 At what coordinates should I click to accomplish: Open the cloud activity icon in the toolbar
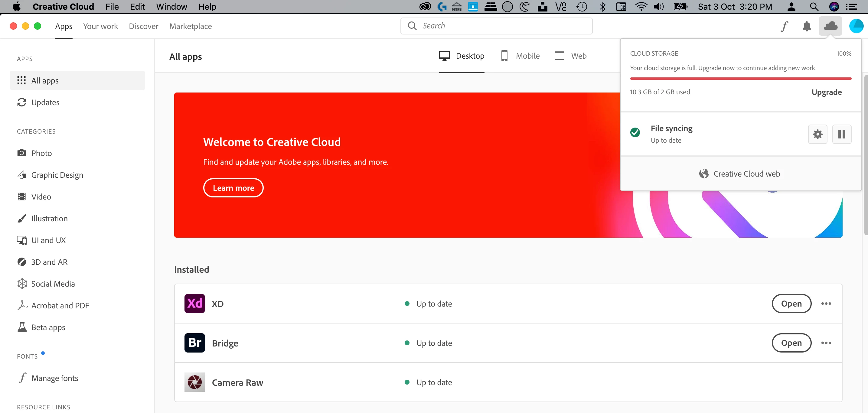(x=830, y=26)
